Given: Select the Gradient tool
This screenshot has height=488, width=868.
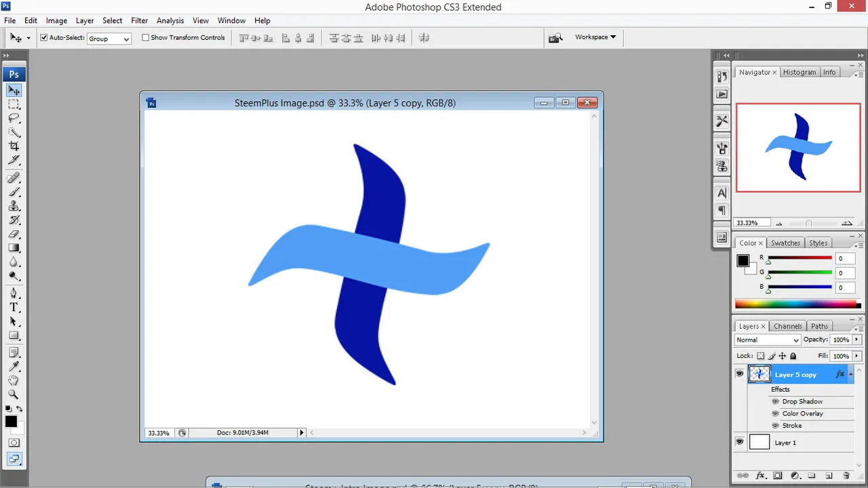Looking at the screenshot, I should [x=14, y=248].
